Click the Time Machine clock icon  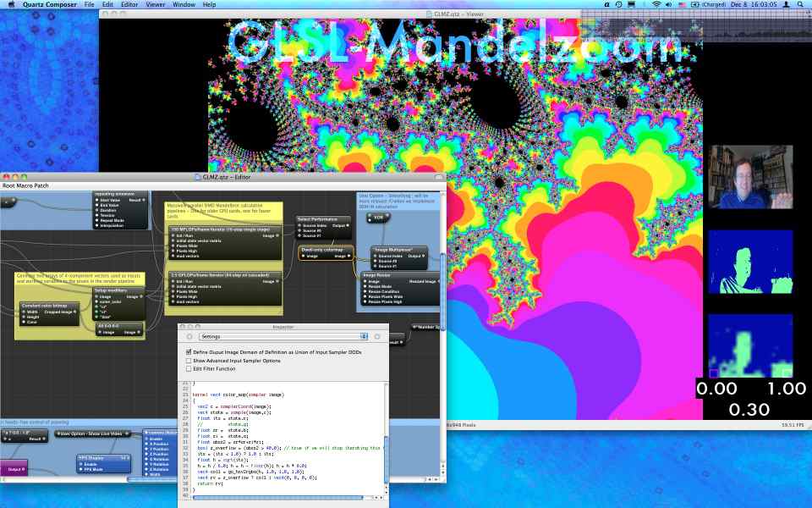[619, 5]
